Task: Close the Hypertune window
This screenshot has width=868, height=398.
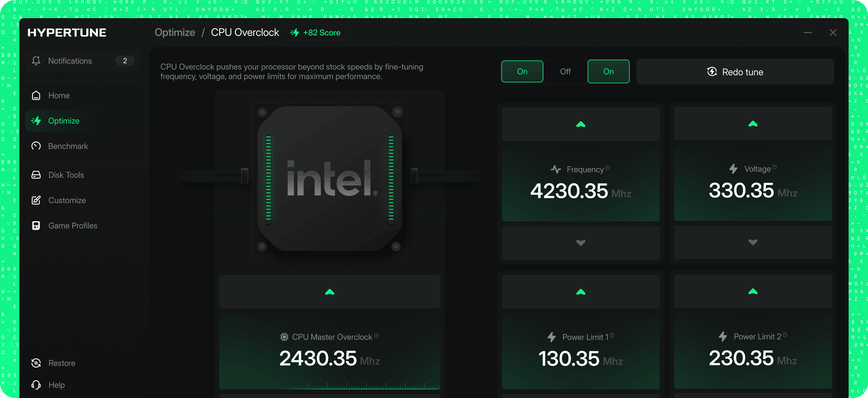Action: pyautogui.click(x=833, y=33)
